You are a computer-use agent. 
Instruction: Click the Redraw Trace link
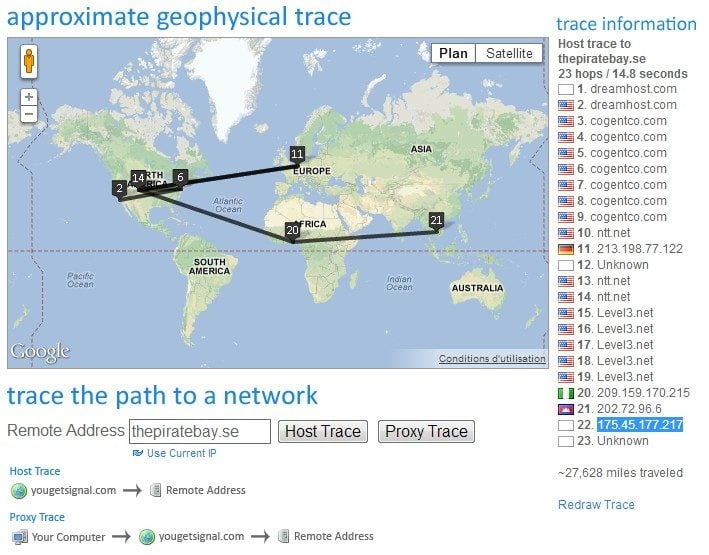coord(596,504)
